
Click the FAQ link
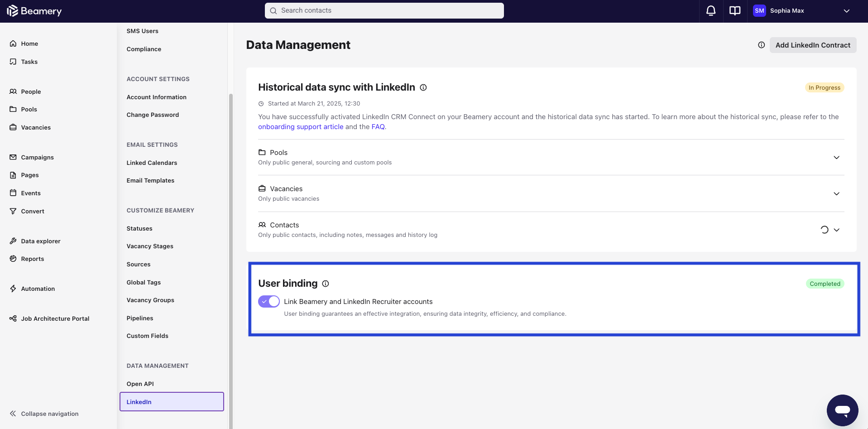[378, 127]
